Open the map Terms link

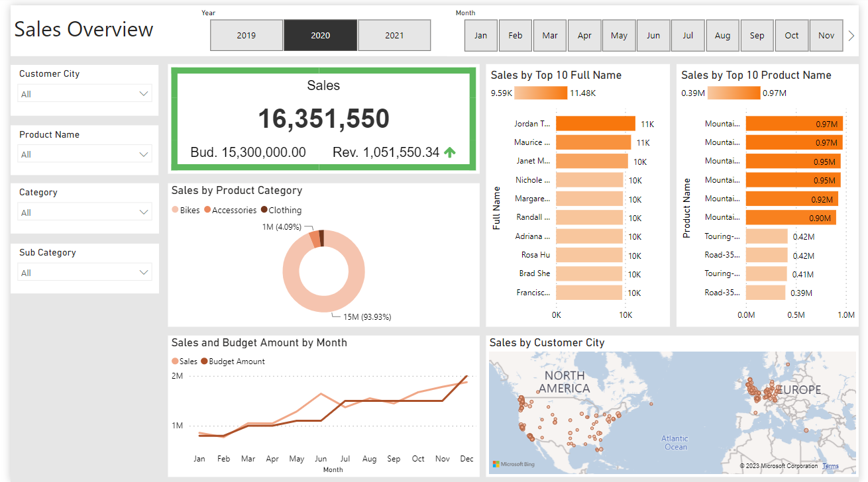point(830,466)
